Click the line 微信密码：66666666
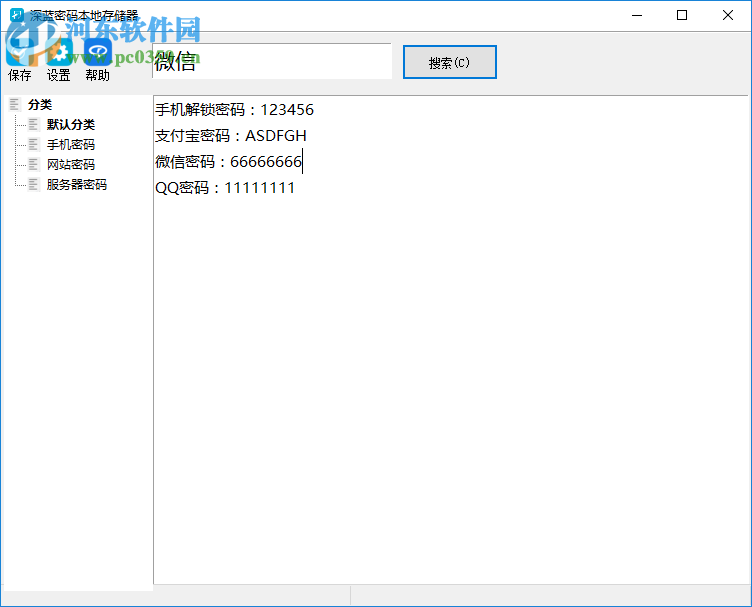This screenshot has height=607, width=752. point(228,162)
